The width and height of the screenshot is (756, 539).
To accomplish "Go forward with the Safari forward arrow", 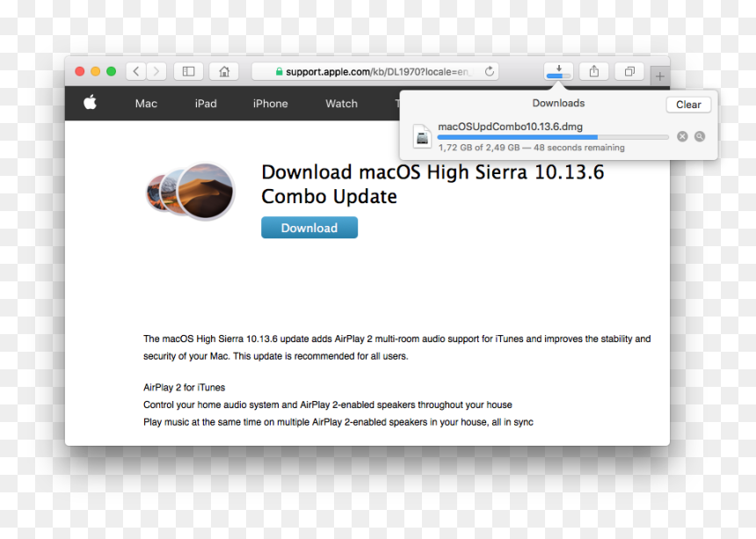I will [x=156, y=71].
